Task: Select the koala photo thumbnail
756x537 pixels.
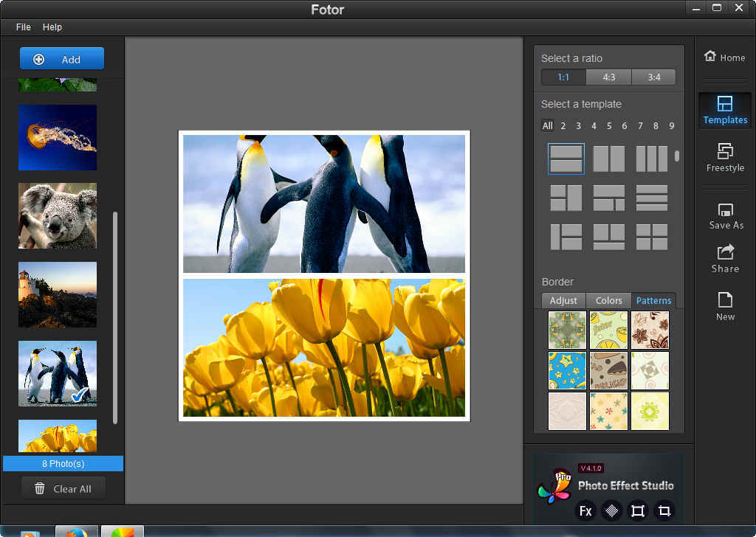Action: [x=58, y=216]
